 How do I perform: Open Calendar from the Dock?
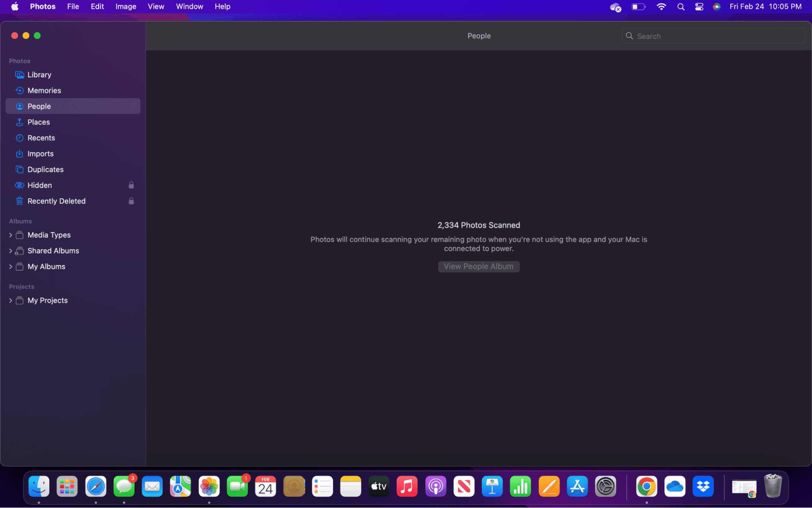[x=266, y=486]
